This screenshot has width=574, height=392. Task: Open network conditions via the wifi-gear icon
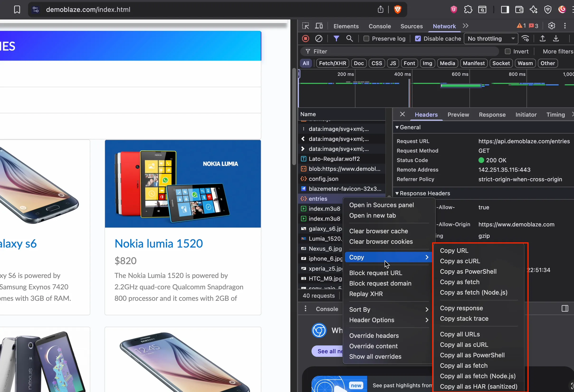[525, 38]
